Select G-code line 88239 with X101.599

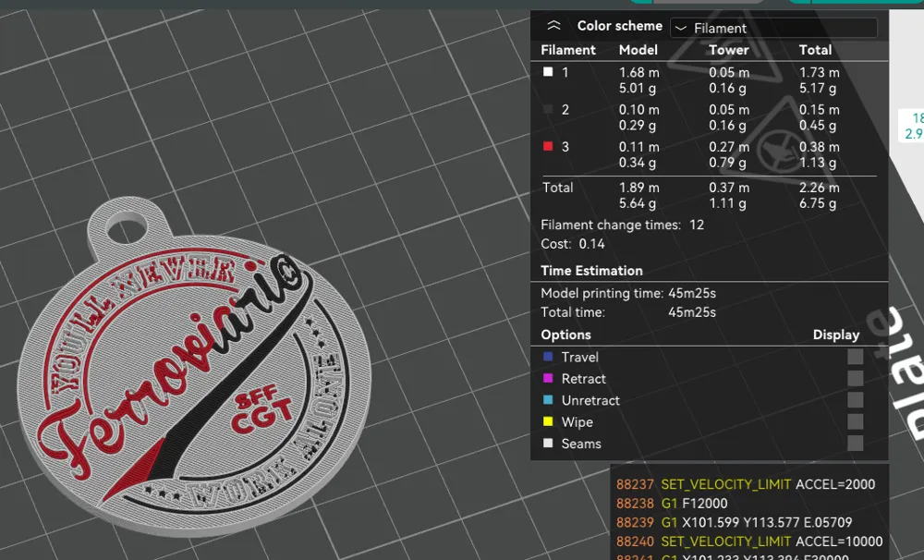734,522
